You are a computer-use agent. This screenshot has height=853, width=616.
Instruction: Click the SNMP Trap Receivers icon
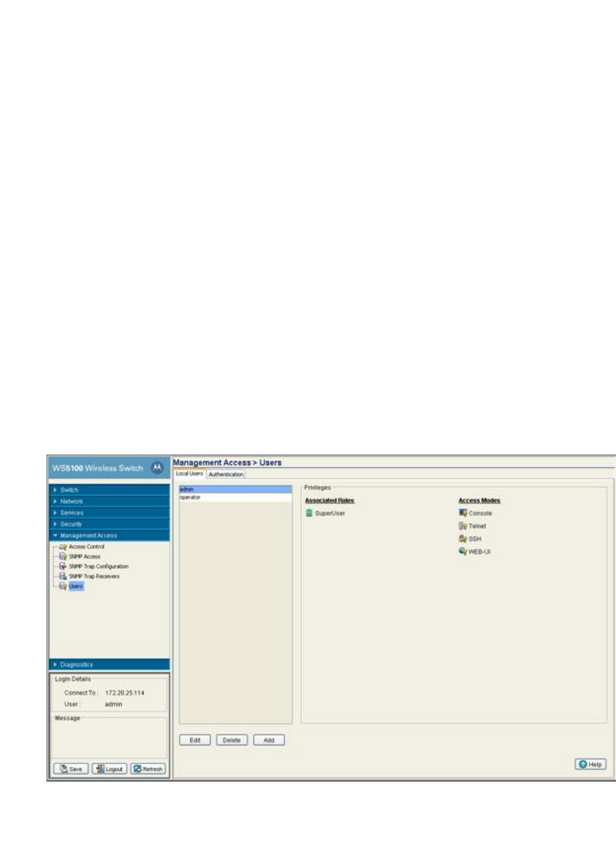pos(63,576)
